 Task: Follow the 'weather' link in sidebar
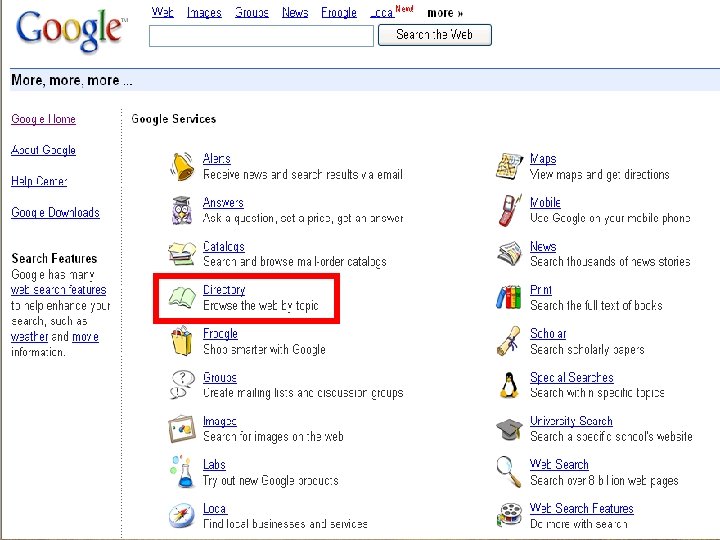29,337
